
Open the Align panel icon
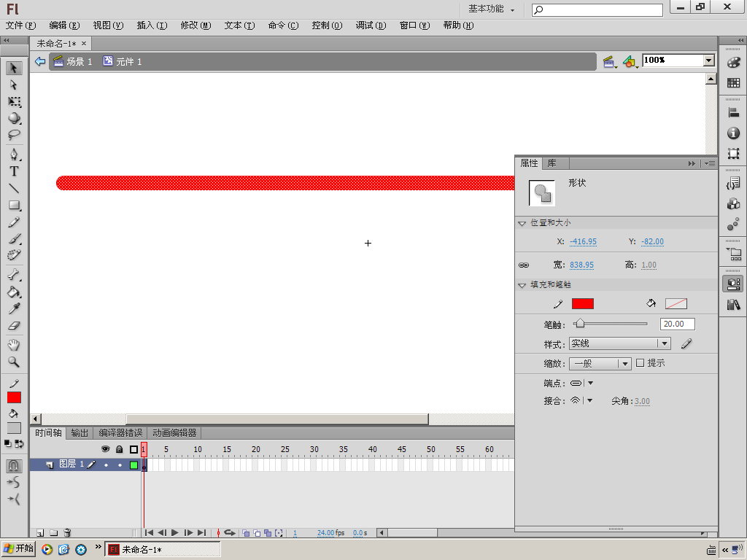point(734,113)
